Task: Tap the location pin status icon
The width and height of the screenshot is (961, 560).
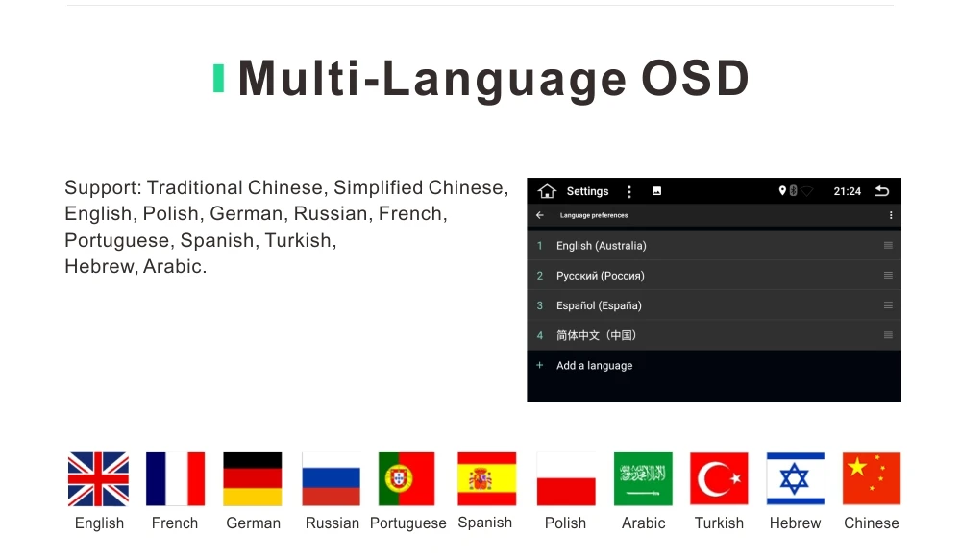Action: point(782,190)
